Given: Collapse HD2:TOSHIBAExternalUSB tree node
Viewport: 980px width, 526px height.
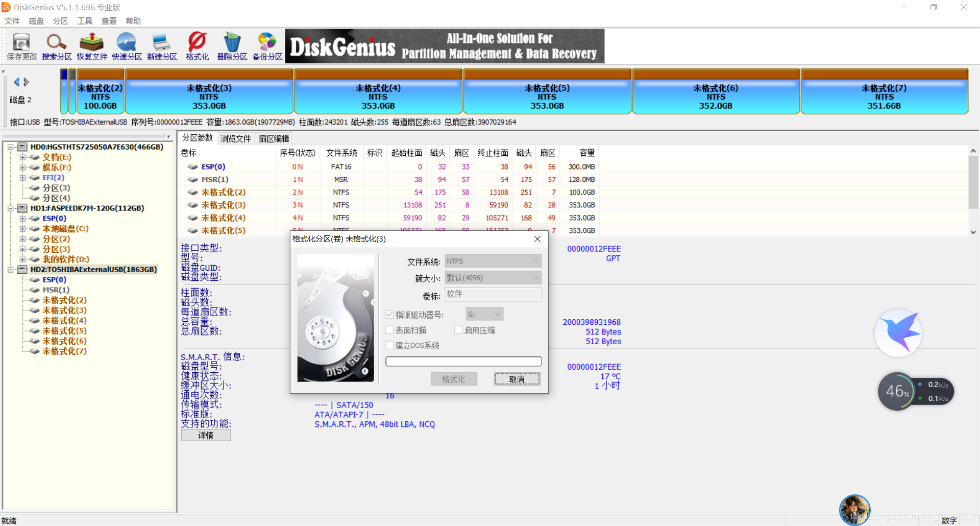Looking at the screenshot, I should pyautogui.click(x=10, y=270).
